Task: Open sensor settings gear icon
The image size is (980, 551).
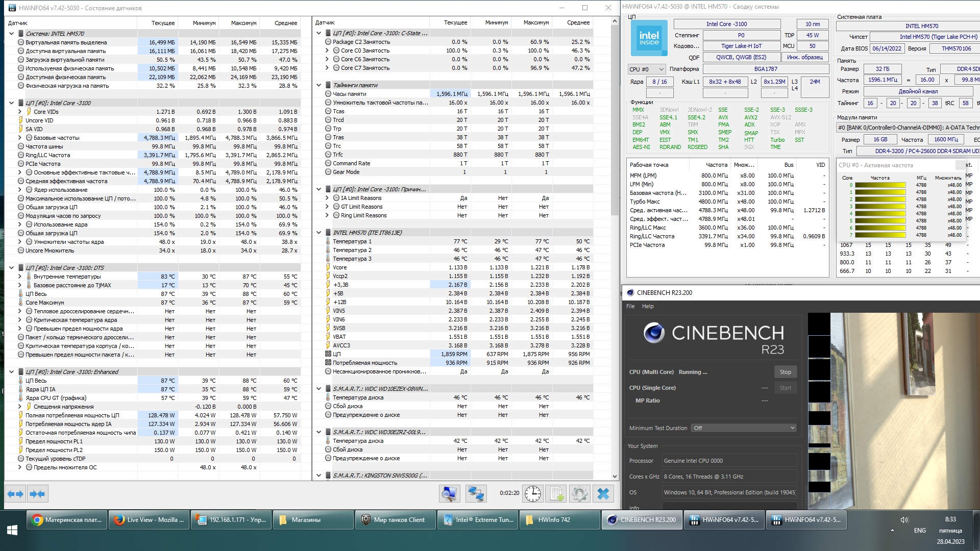Action: 579,494
